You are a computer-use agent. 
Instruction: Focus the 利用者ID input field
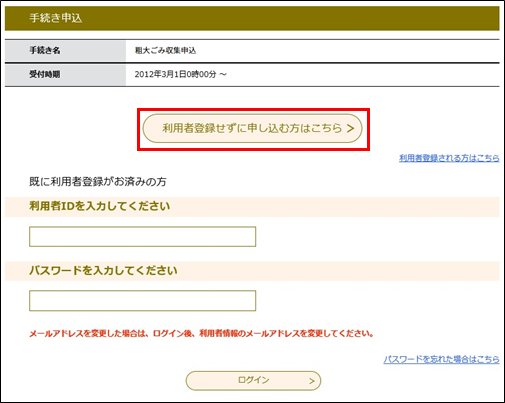click(x=142, y=237)
